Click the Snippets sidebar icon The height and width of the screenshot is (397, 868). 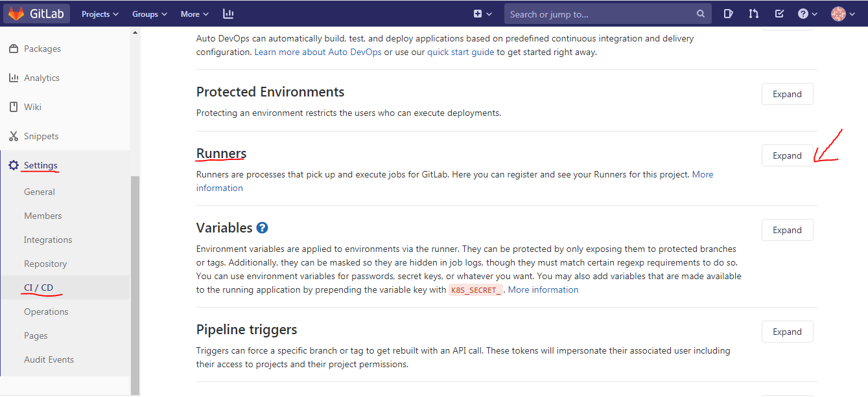tap(14, 135)
